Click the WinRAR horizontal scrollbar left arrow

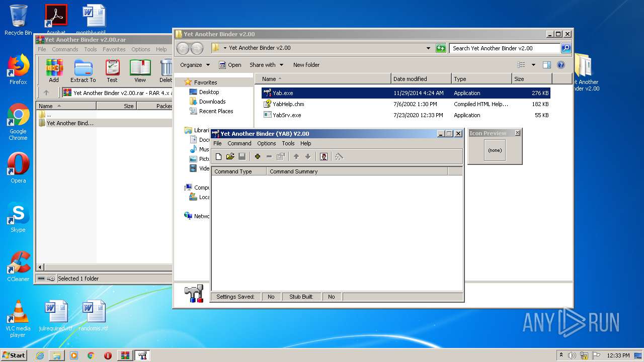(x=41, y=267)
